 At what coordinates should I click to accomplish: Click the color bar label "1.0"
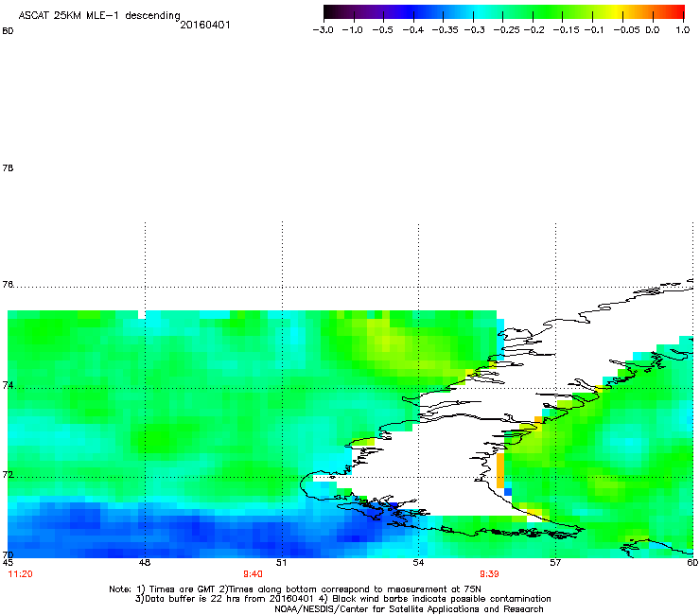(x=683, y=30)
